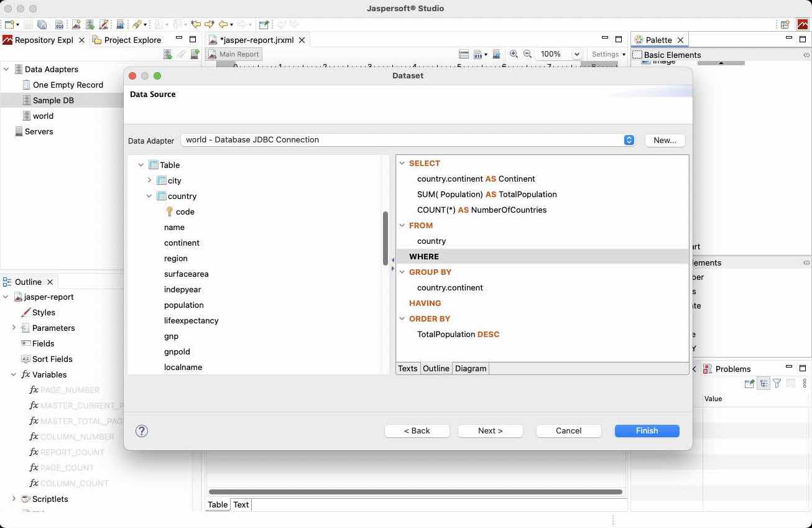
Task: Select the HAVING clause row
Action: pyautogui.click(x=542, y=303)
